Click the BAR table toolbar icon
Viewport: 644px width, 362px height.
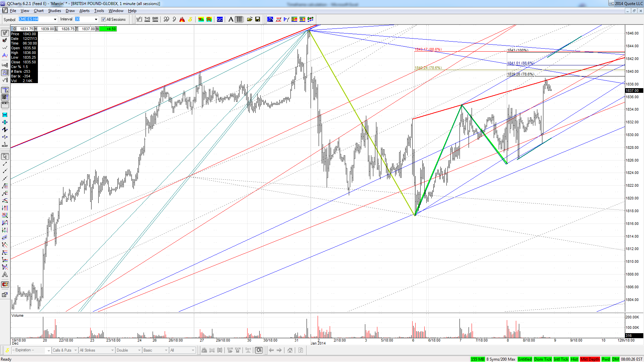pyautogui.click(x=155, y=19)
